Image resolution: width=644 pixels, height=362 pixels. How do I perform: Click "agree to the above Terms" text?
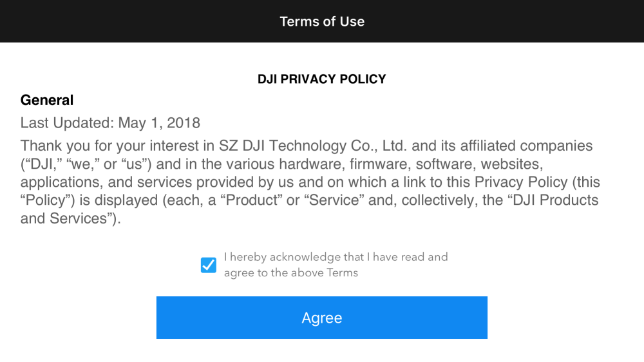click(x=290, y=272)
